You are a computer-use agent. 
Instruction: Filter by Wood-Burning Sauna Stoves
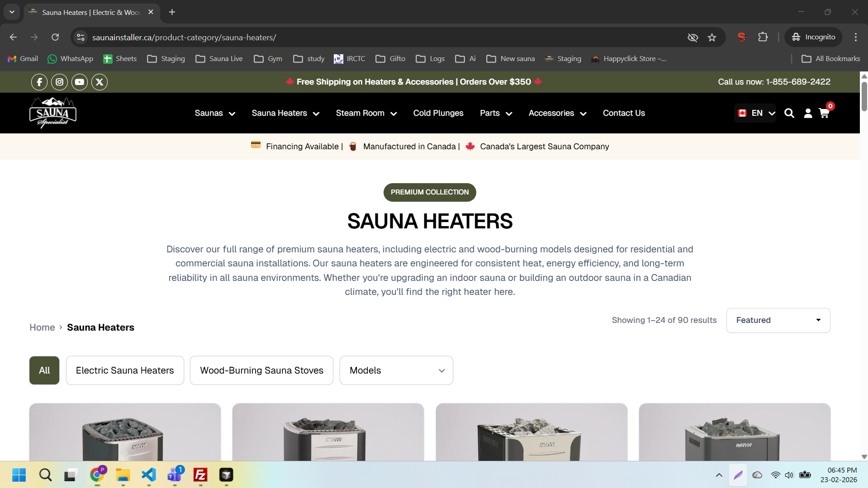[261, 370]
